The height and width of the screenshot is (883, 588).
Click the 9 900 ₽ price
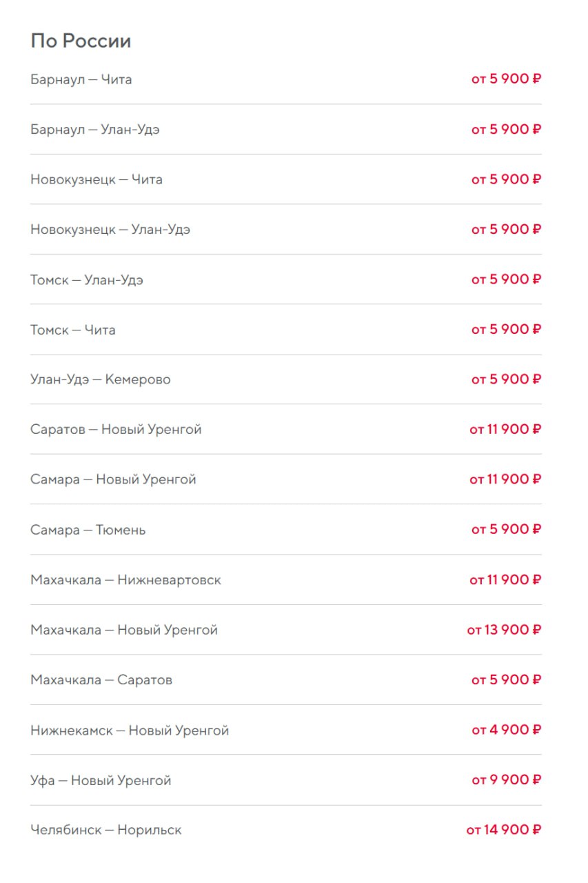(506, 780)
